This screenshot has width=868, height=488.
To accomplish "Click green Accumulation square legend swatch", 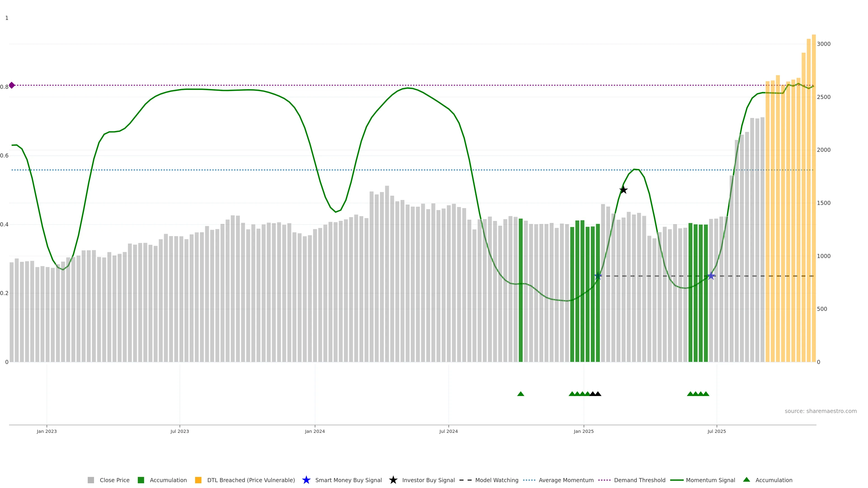I will [141, 480].
